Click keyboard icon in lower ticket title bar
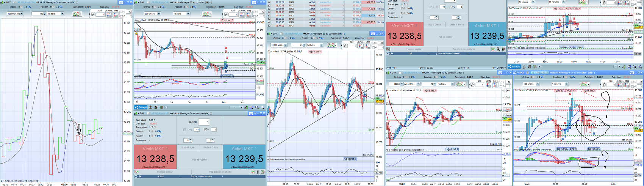This screenshot has height=186, width=644. point(251,113)
